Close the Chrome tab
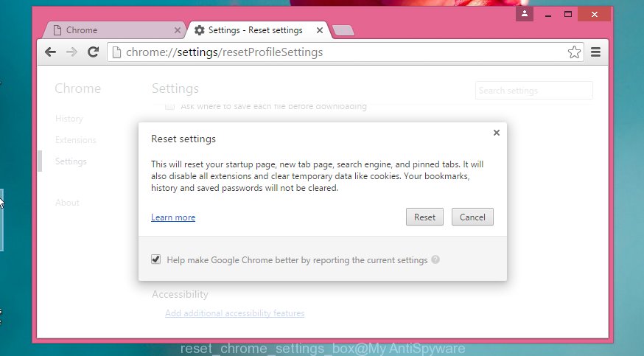 point(177,30)
